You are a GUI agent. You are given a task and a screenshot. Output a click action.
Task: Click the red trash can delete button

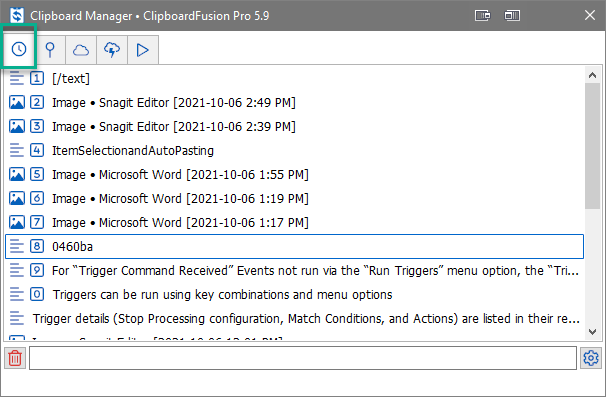click(15, 358)
